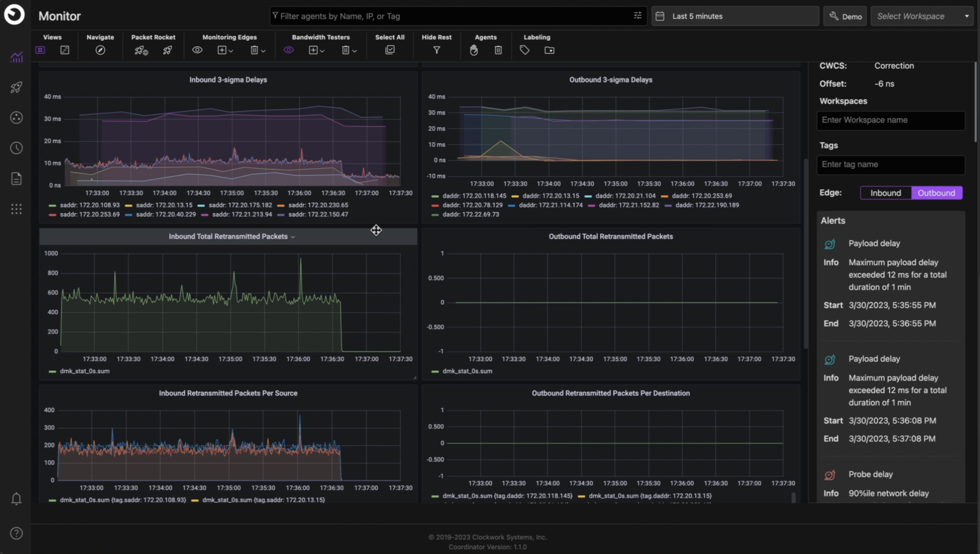This screenshot has width=980, height=554.
Task: Click the Demo button
Action: pyautogui.click(x=845, y=16)
